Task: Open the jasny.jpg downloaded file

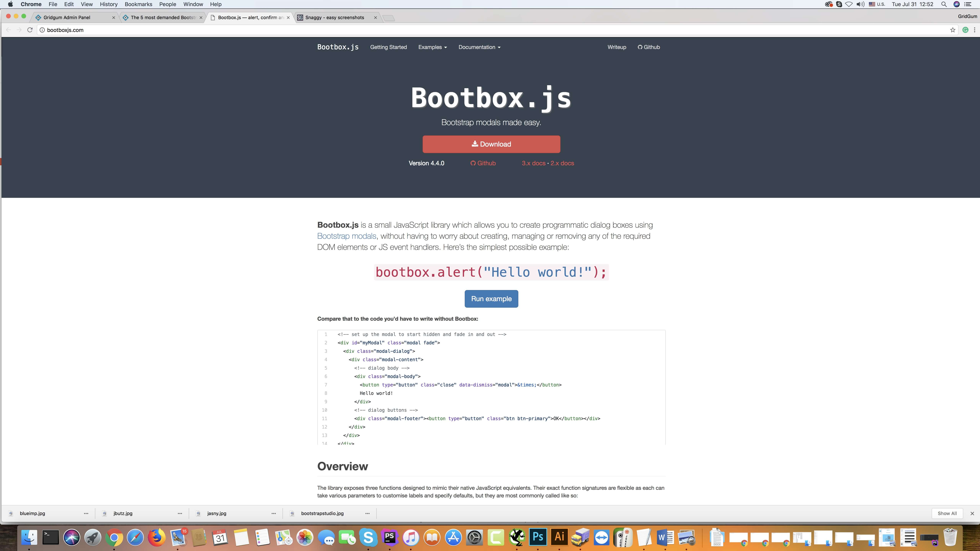Action: [217, 513]
